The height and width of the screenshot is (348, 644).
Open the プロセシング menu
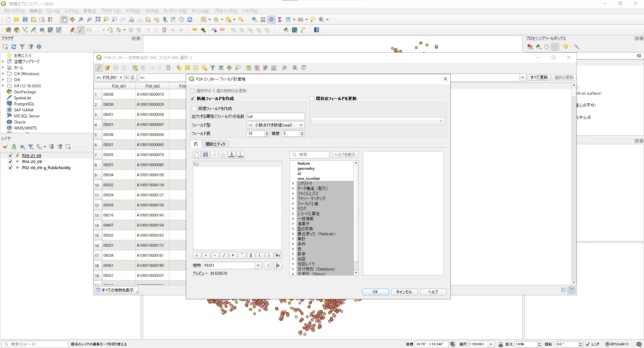(225, 11)
